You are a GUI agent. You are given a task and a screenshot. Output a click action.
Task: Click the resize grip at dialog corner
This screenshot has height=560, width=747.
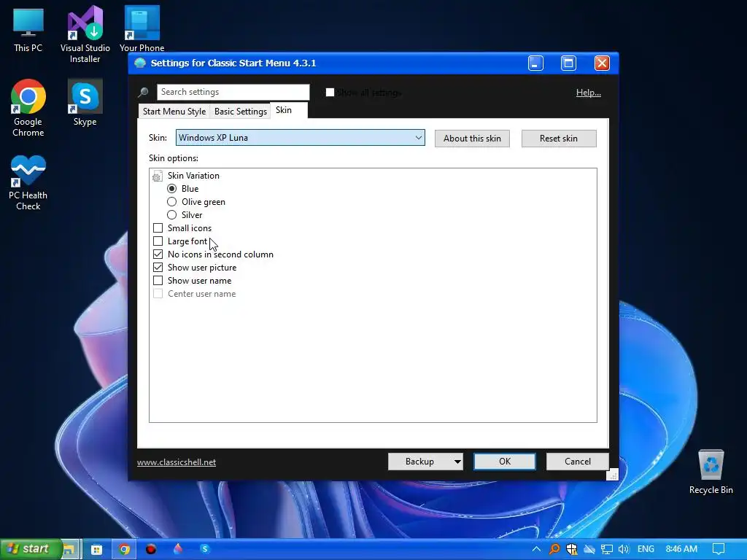pos(613,475)
